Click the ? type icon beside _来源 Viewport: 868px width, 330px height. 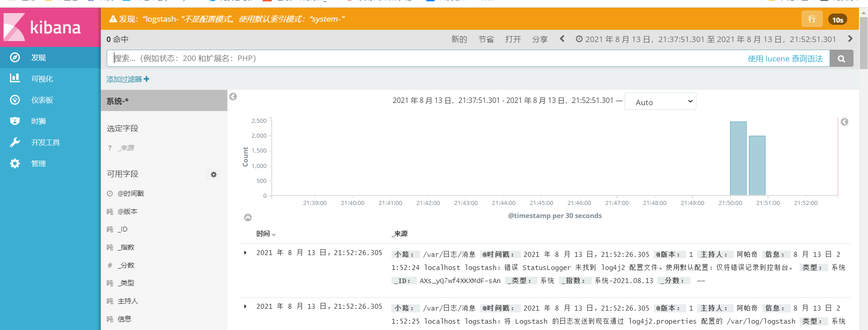[x=110, y=148]
